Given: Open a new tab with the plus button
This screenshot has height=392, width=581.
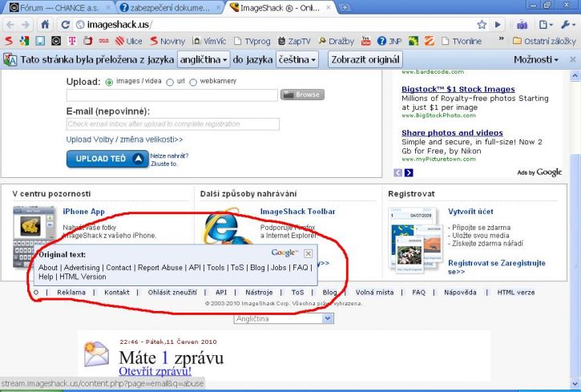Looking at the screenshot, I should [345, 7].
